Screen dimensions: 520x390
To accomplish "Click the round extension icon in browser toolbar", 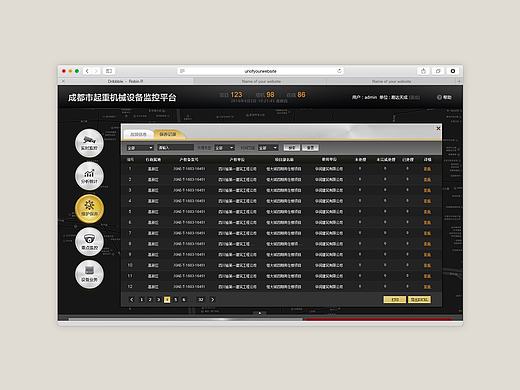I will pyautogui.click(x=453, y=71).
